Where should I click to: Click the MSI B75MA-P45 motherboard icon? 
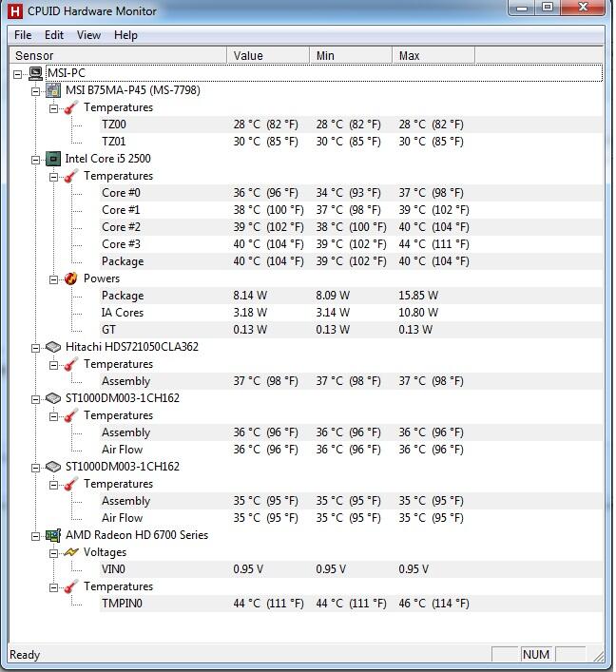53,90
